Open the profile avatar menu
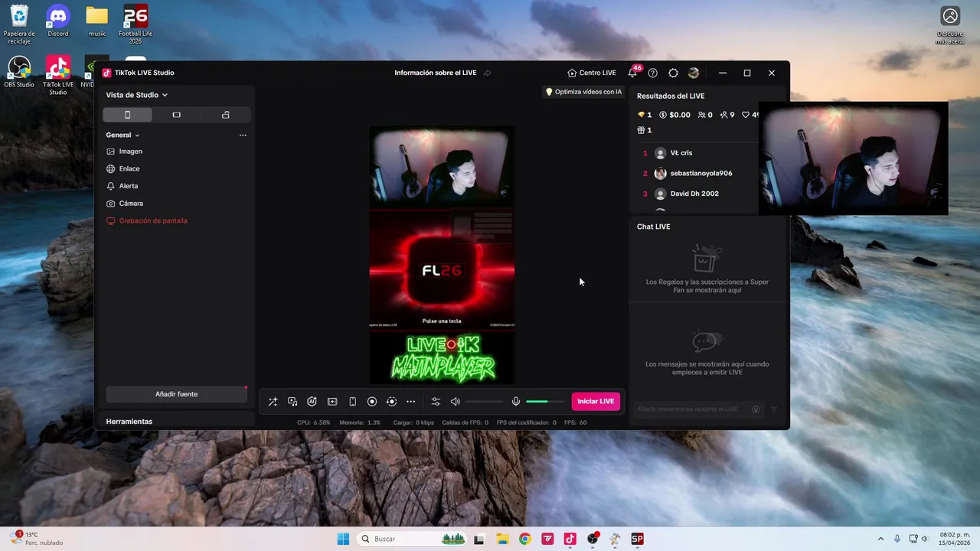Image resolution: width=980 pixels, height=551 pixels. pyautogui.click(x=694, y=73)
